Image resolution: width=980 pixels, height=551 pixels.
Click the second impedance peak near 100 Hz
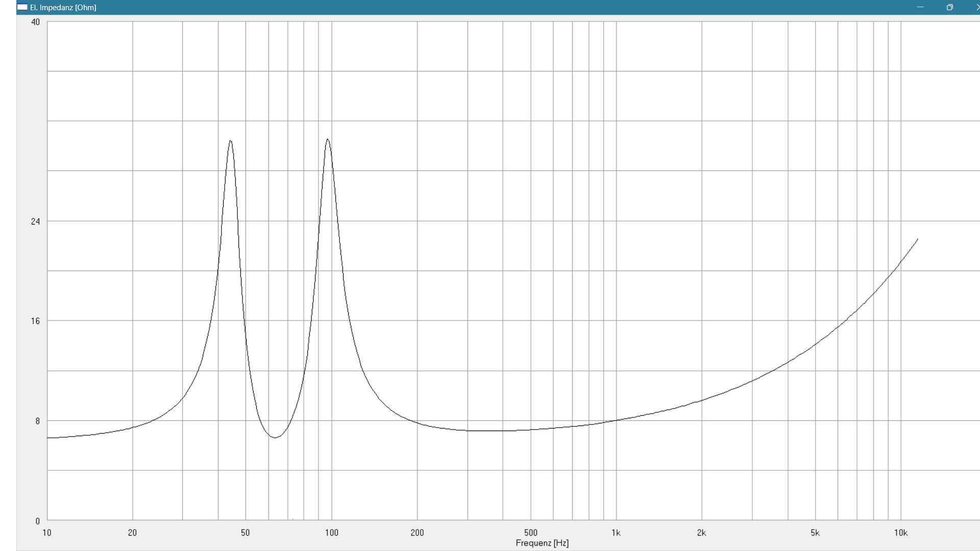point(327,140)
